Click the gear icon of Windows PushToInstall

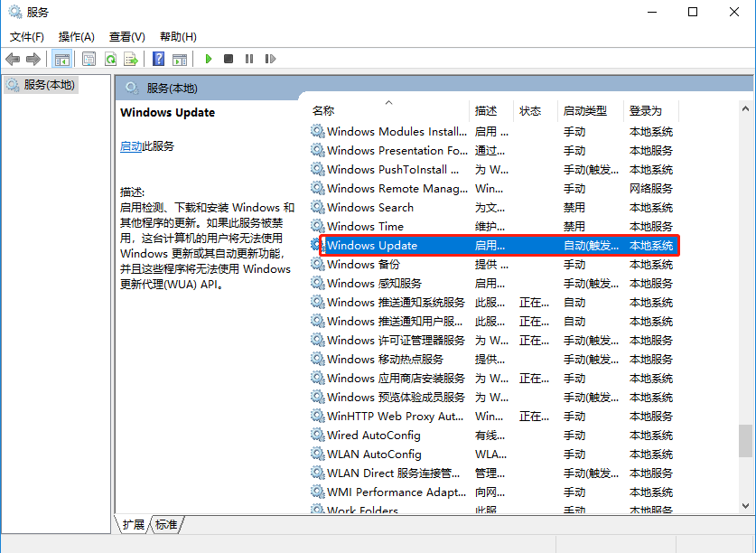317,169
